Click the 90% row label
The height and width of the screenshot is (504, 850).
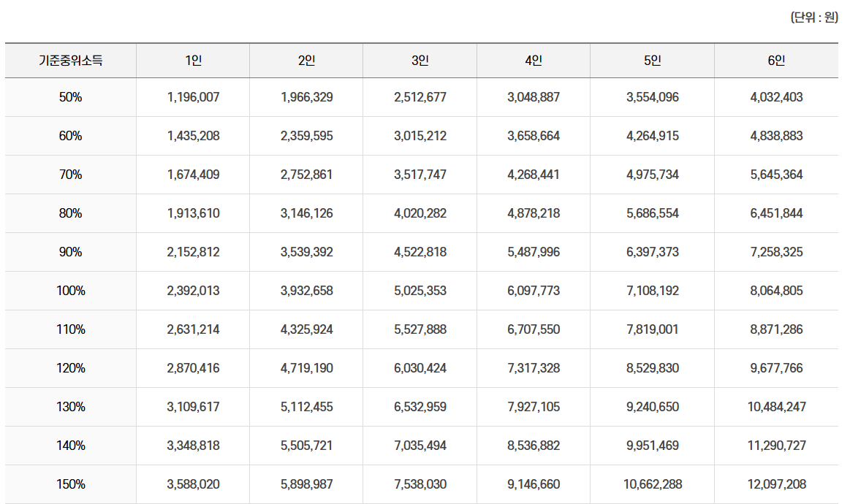(x=70, y=252)
